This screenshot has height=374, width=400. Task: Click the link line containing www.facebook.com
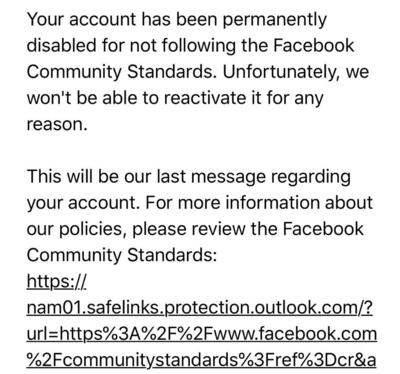point(201,334)
